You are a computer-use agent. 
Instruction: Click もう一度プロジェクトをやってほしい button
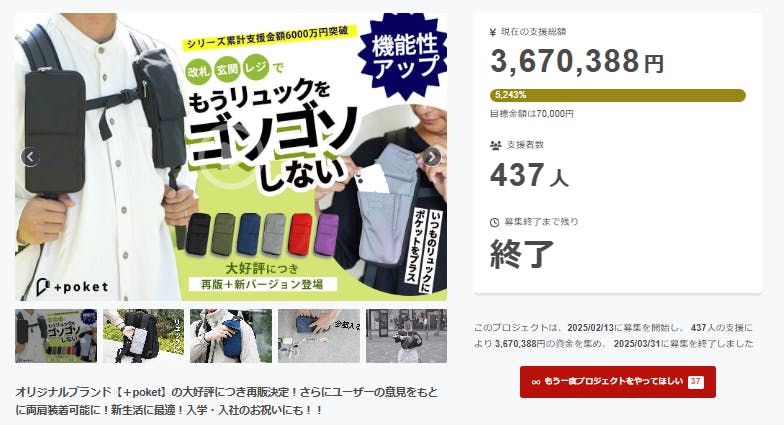point(618,382)
